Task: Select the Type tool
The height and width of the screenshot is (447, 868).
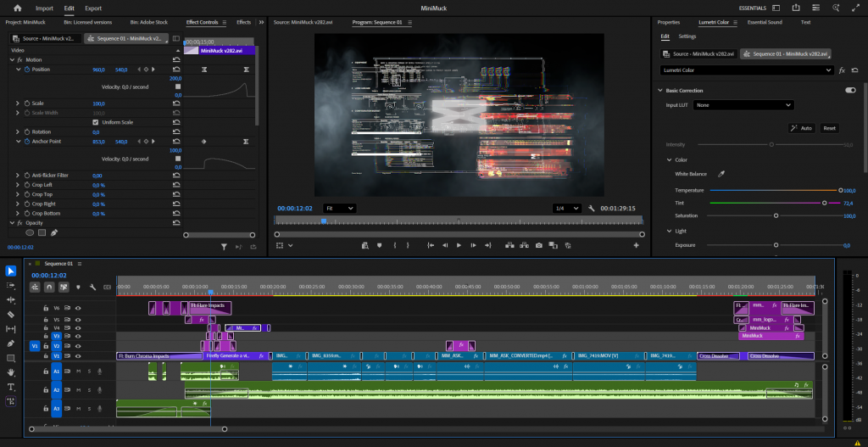Action: 11,387
